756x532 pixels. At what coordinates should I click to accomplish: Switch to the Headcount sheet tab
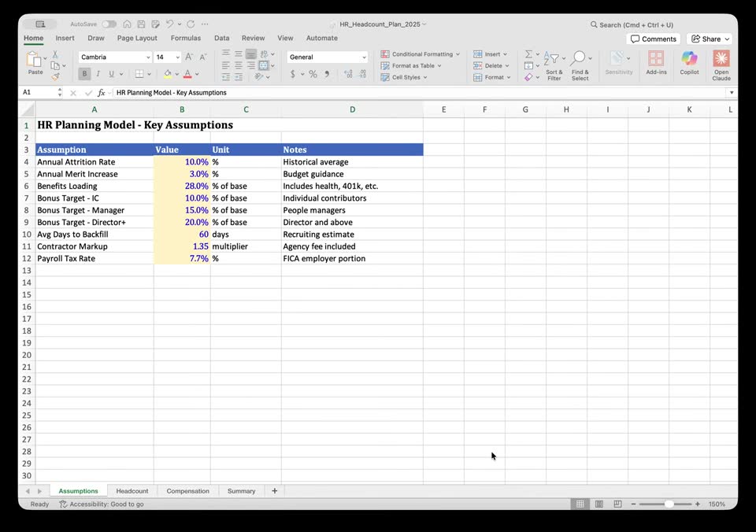(132, 491)
